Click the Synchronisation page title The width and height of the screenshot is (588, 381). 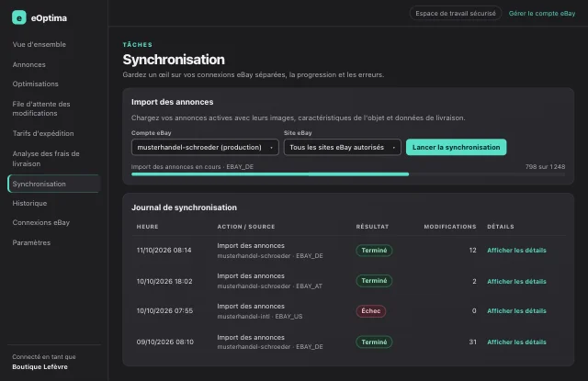[x=174, y=60]
